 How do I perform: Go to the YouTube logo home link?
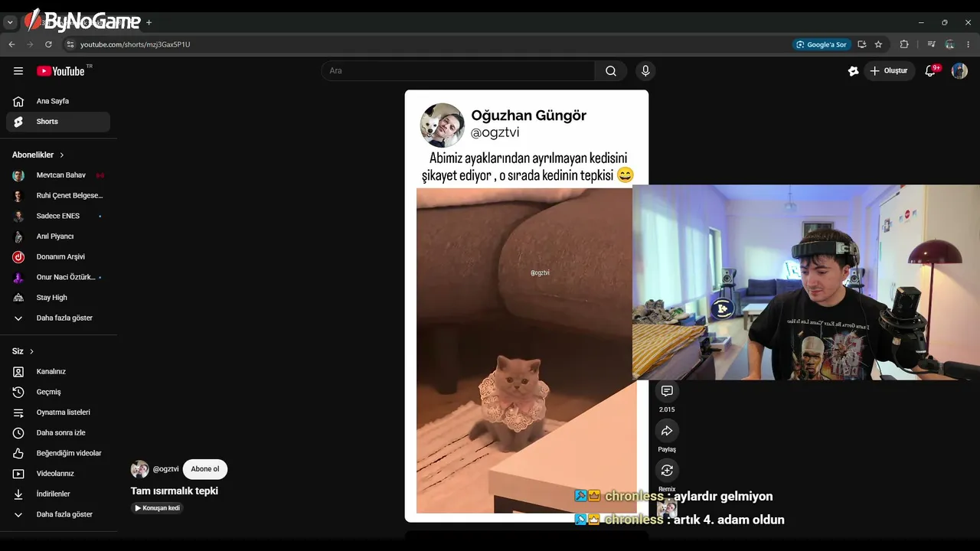pyautogui.click(x=60, y=71)
